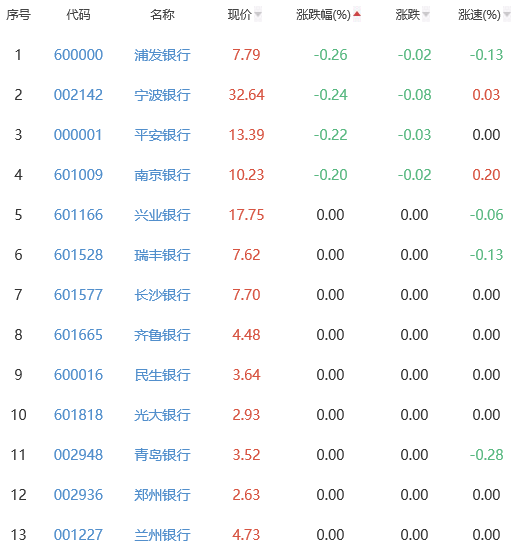Sort by 涨速(%) column arrow
This screenshot has height=548, width=513.
click(507, 14)
